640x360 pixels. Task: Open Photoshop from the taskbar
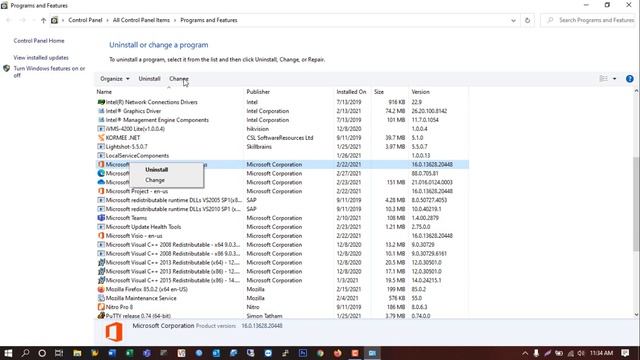[303, 353]
